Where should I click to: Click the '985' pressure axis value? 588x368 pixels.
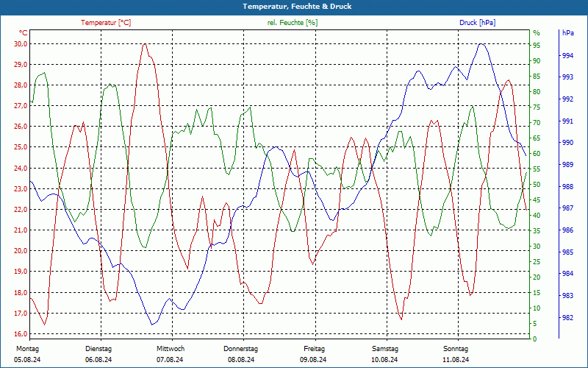point(568,252)
